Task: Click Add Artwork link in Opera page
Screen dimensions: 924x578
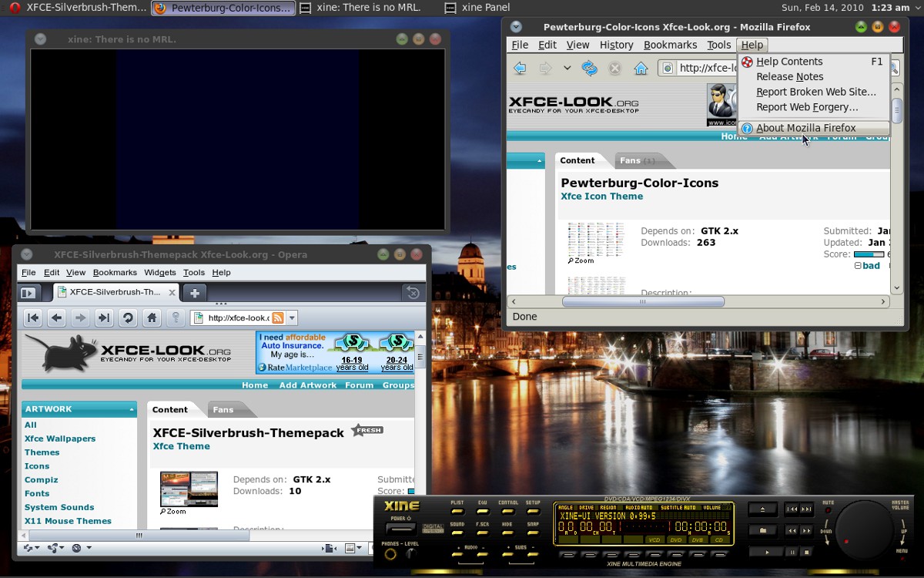Action: point(308,385)
